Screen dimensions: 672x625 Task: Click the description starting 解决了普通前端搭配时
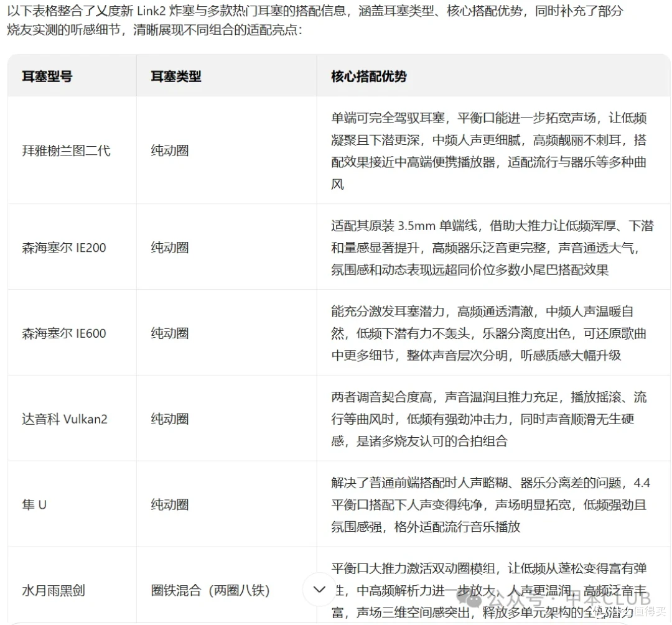pyautogui.click(x=491, y=504)
